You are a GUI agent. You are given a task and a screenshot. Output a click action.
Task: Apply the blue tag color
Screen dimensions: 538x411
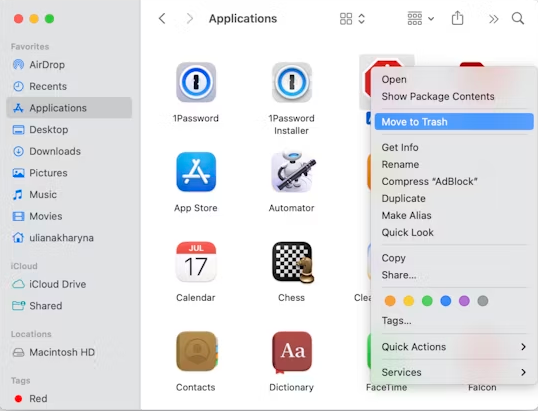tap(446, 301)
